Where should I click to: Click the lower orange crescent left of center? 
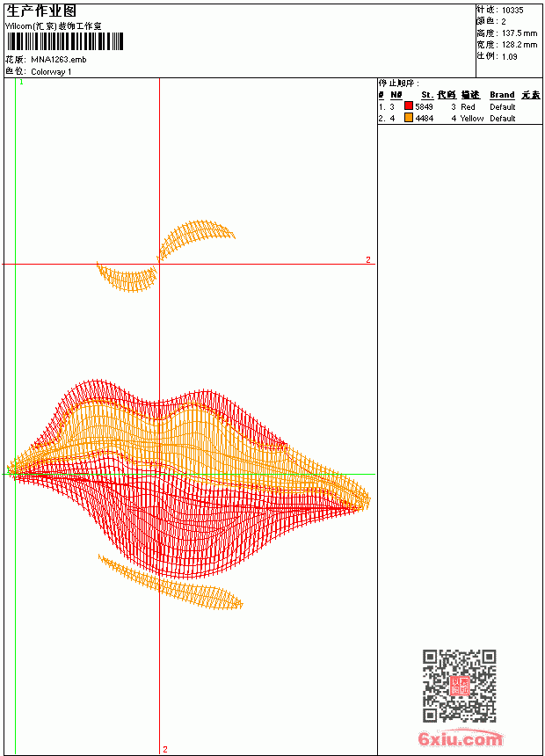(127, 277)
